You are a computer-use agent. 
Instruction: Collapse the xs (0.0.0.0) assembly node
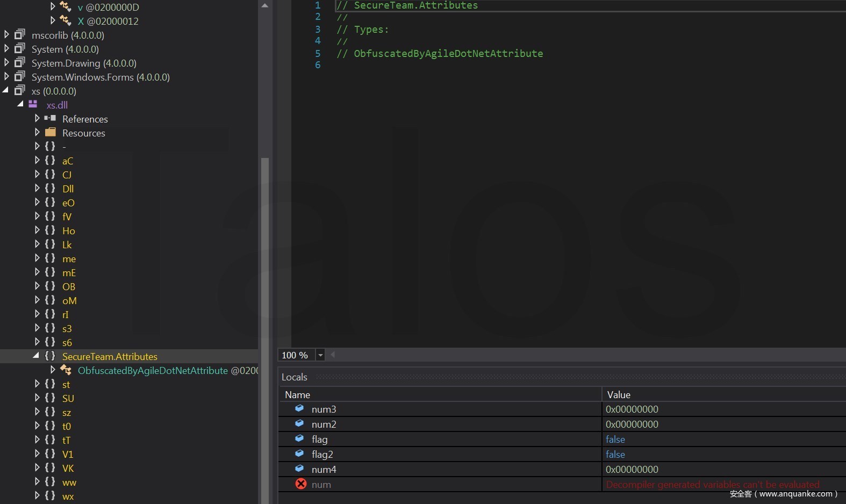click(6, 90)
